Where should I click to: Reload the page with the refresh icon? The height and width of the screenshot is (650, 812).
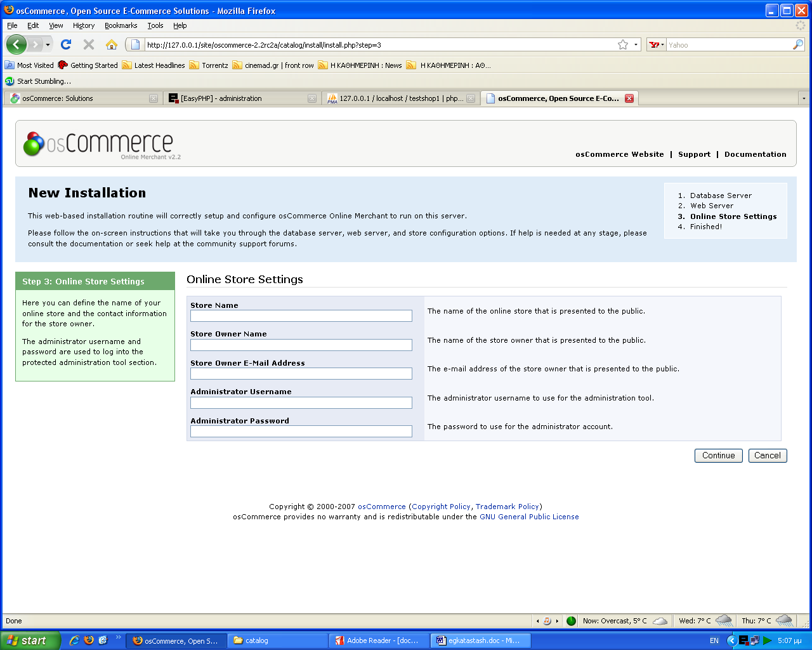click(x=66, y=44)
